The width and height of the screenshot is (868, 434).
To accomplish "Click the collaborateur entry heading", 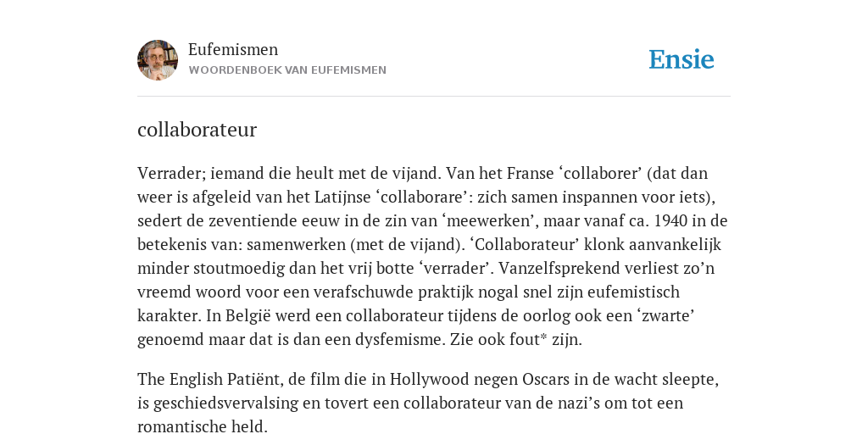I will [x=197, y=130].
